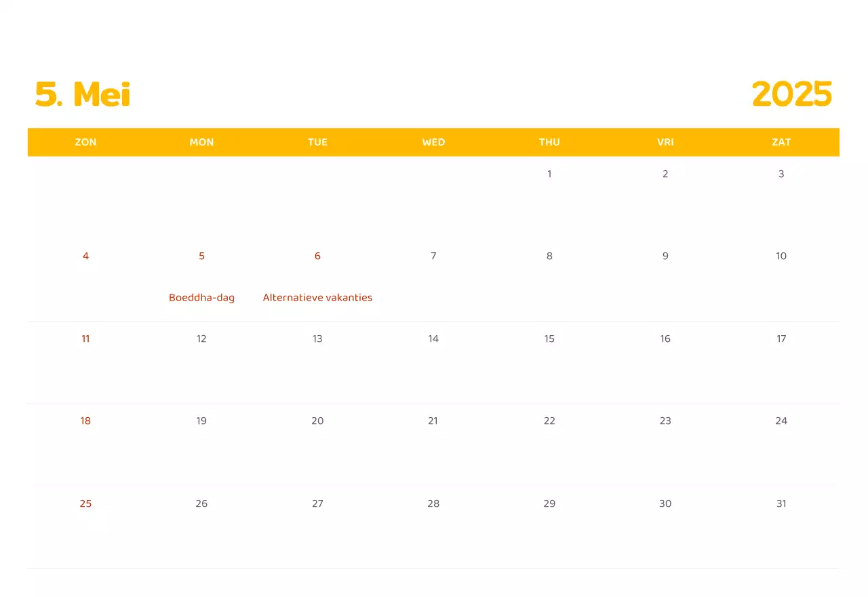Pick the red date 6 on Tuesday
This screenshot has width=868, height=597.
(x=317, y=256)
